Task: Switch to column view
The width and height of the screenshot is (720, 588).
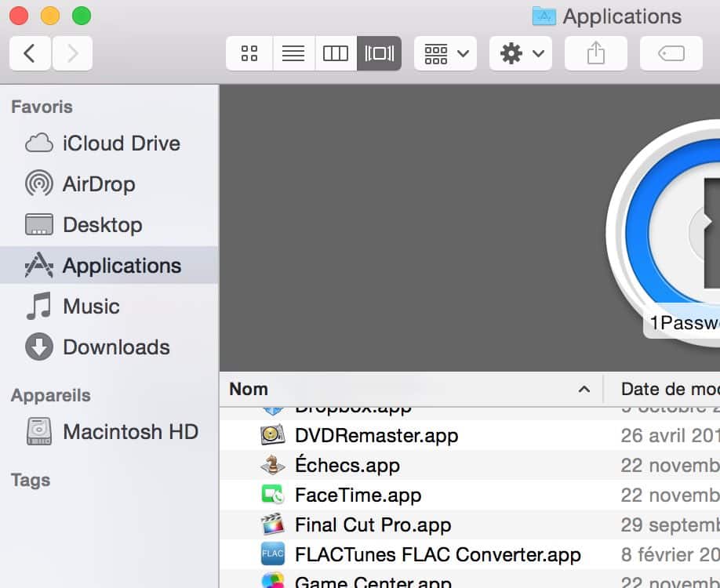Action: (x=336, y=54)
